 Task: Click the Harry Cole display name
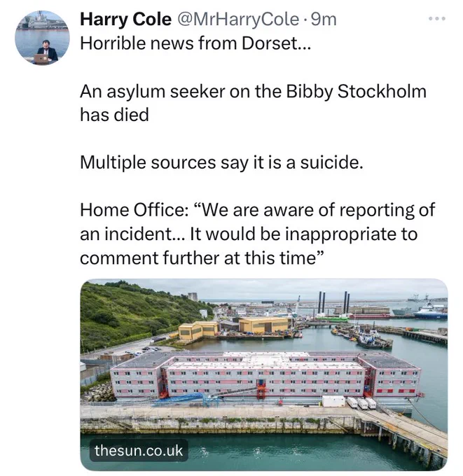tap(125, 20)
